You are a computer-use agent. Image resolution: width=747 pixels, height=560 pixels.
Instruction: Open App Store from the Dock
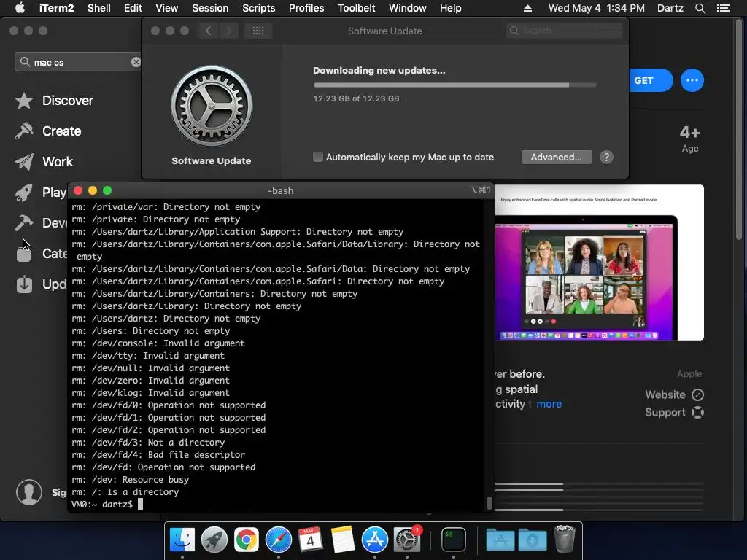tap(374, 540)
